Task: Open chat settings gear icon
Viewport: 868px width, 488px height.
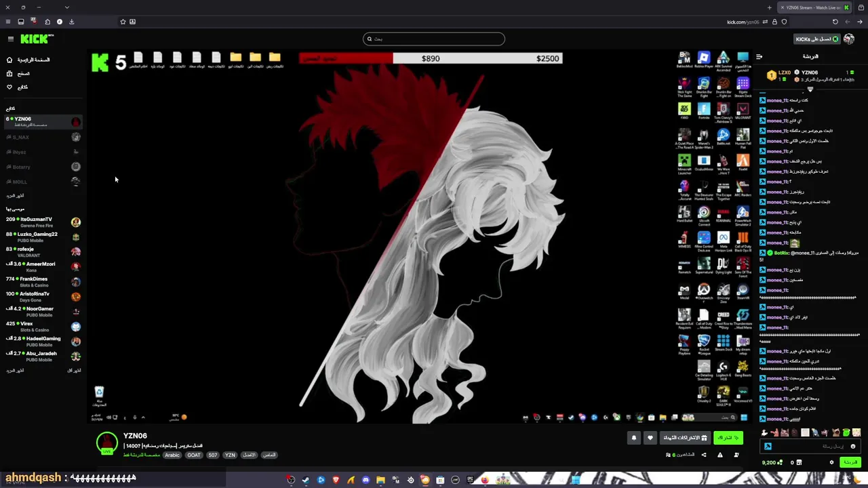Action: click(x=831, y=462)
